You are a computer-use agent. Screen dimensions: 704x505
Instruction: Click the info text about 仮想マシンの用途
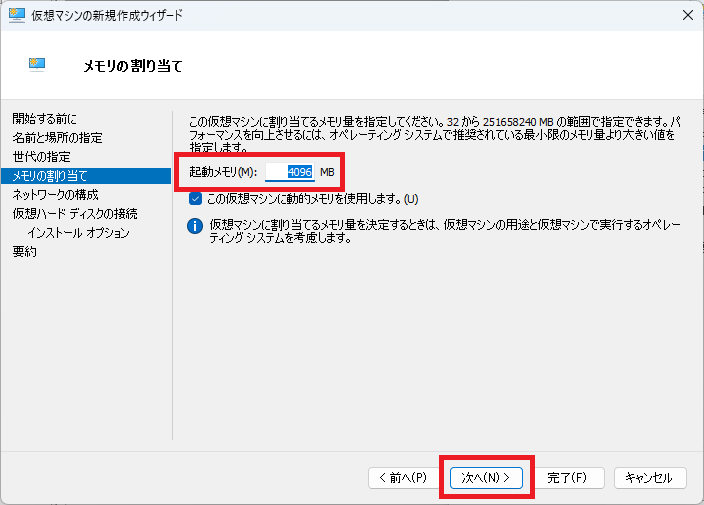[445, 231]
